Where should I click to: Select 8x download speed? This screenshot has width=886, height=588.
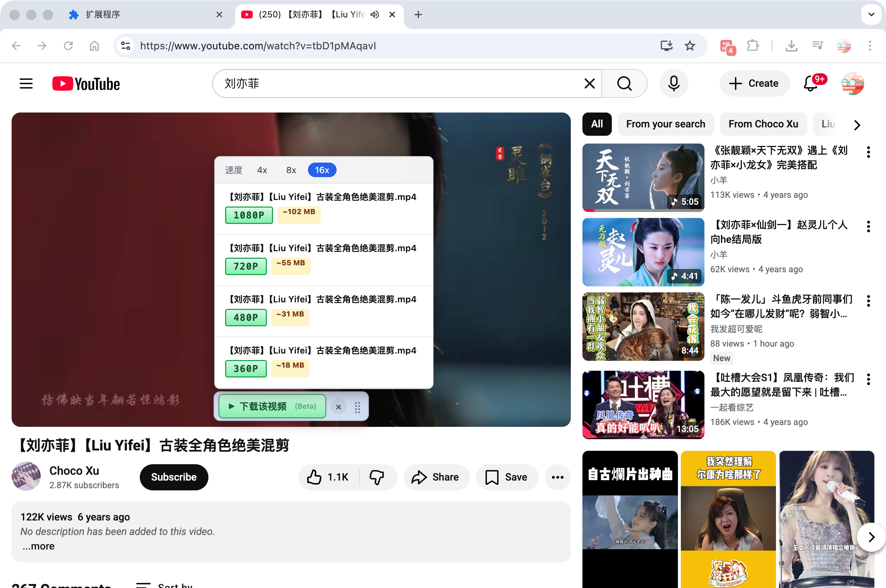291,170
